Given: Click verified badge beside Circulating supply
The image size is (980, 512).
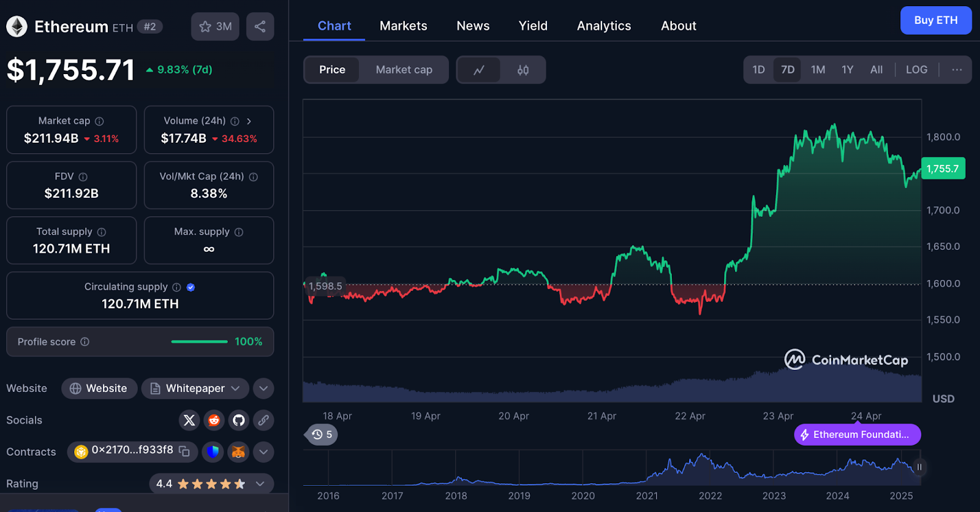Looking at the screenshot, I should click(x=190, y=287).
